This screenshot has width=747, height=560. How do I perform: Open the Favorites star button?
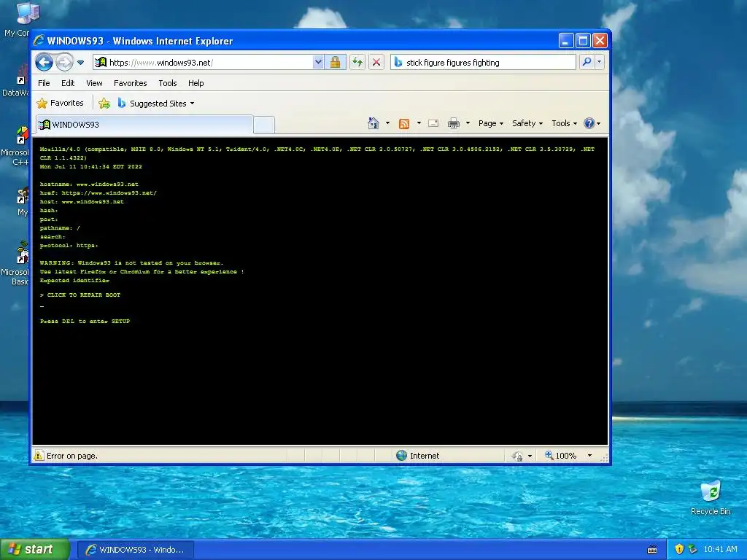[x=60, y=103]
